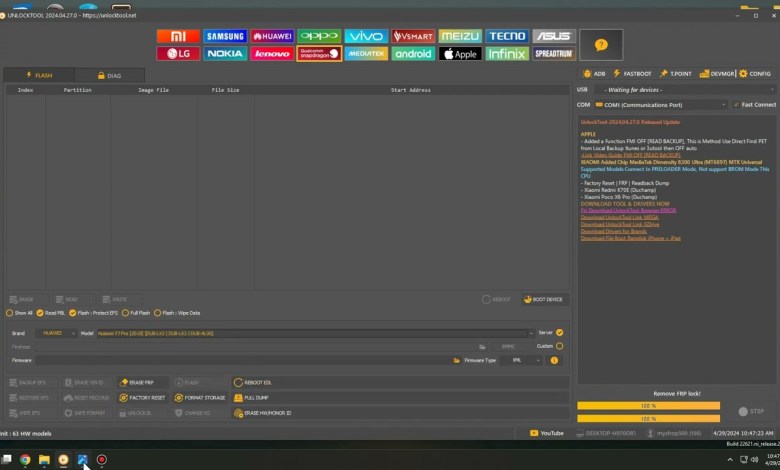The width and height of the screenshot is (780, 470).
Task: Toggle the Fast Connect checkbox
Action: tap(755, 104)
